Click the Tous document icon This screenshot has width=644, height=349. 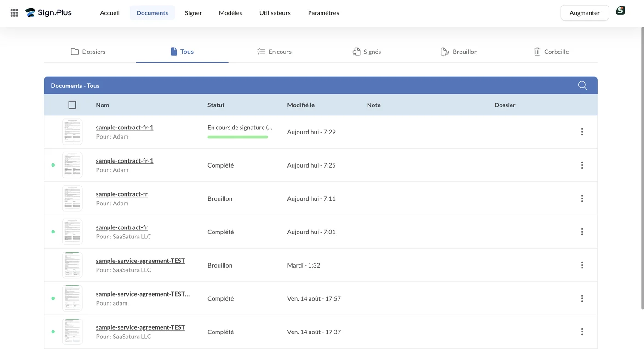point(173,52)
